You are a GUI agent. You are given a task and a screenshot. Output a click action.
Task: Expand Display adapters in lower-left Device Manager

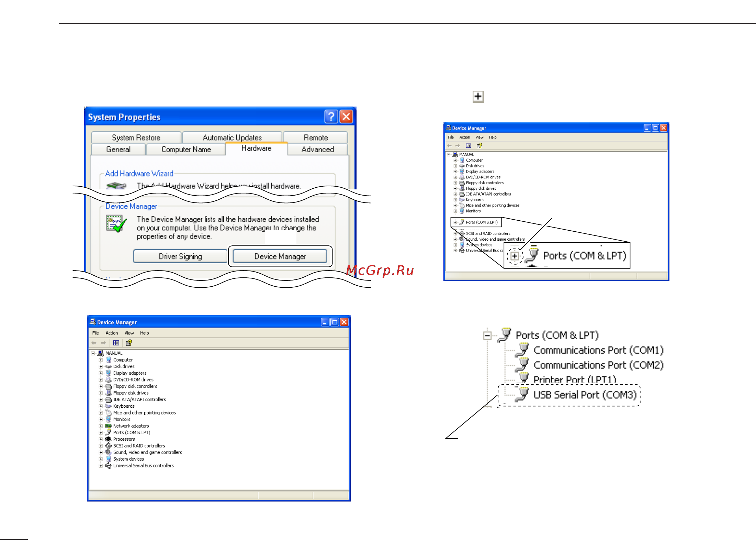101,373
